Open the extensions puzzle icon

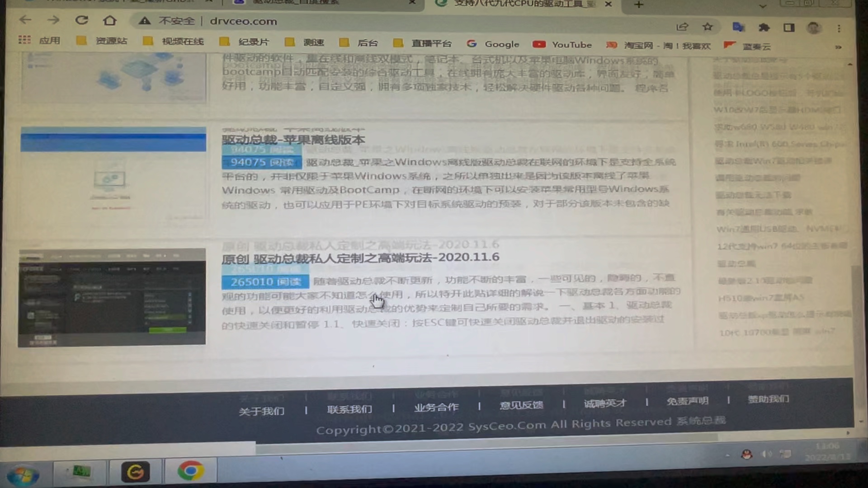pos(764,28)
